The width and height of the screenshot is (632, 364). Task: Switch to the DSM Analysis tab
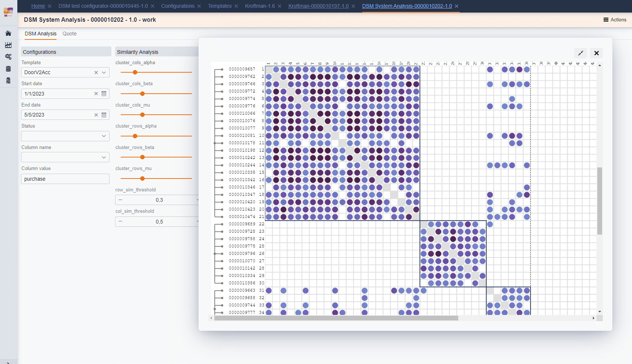point(41,34)
